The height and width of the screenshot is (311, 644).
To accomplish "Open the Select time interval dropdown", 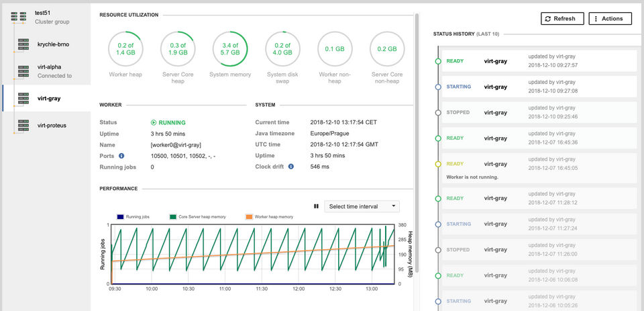I will pyautogui.click(x=362, y=206).
